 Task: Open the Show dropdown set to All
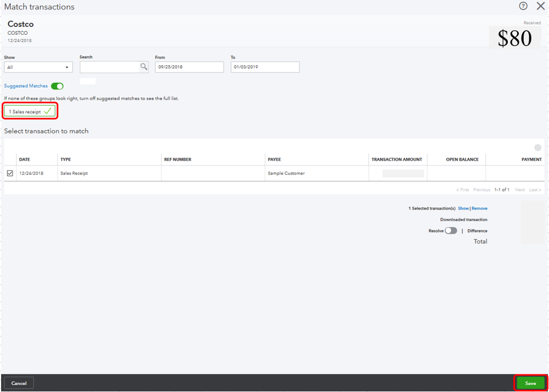(38, 67)
